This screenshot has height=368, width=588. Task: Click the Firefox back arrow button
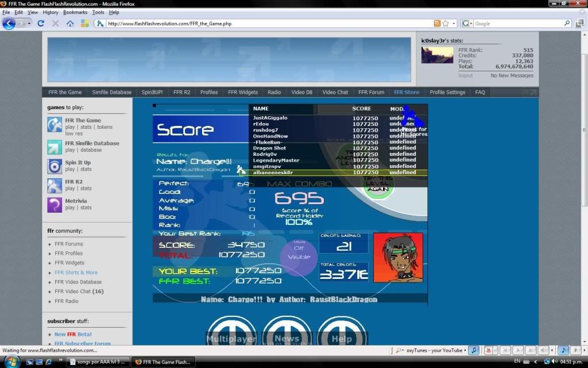point(9,24)
